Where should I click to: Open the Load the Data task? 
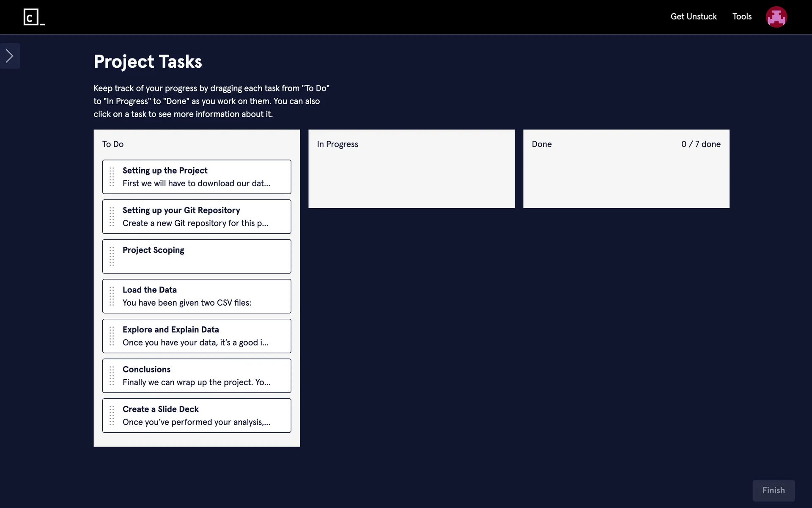point(203,296)
